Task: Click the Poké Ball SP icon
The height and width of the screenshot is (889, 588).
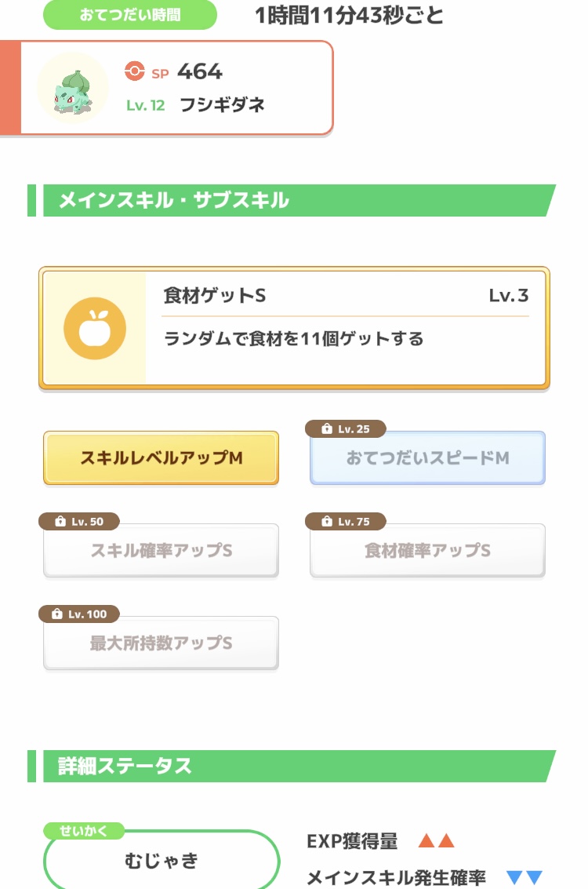Action: pos(135,72)
